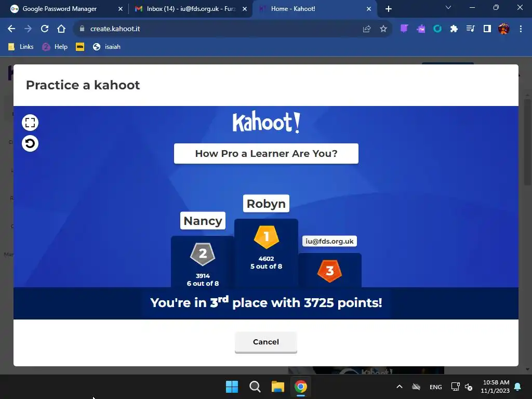Close the Gmail Inbox tab

tap(245, 9)
